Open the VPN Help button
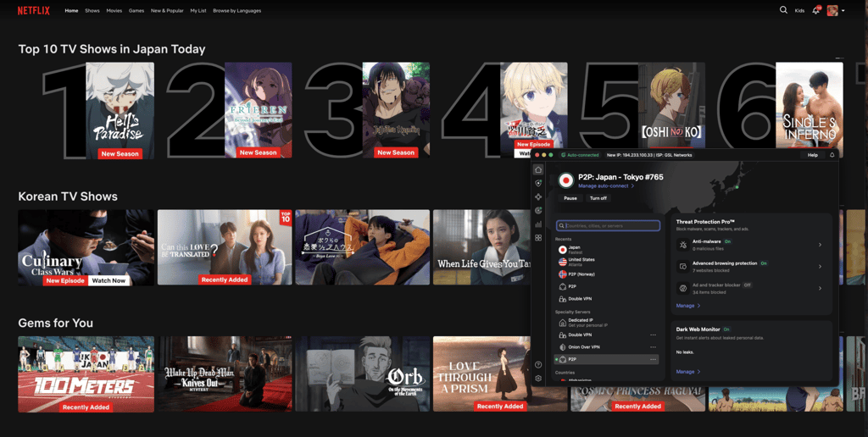The image size is (868, 437). point(812,155)
